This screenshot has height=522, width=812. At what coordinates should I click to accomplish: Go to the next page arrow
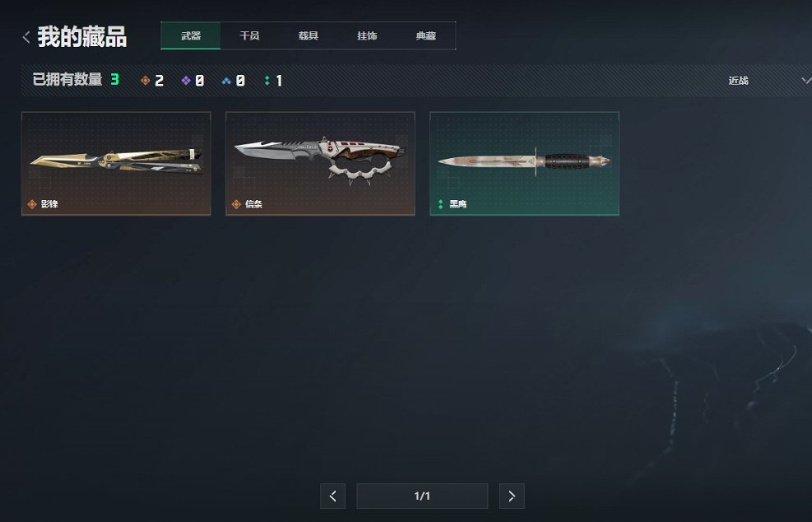(x=512, y=496)
